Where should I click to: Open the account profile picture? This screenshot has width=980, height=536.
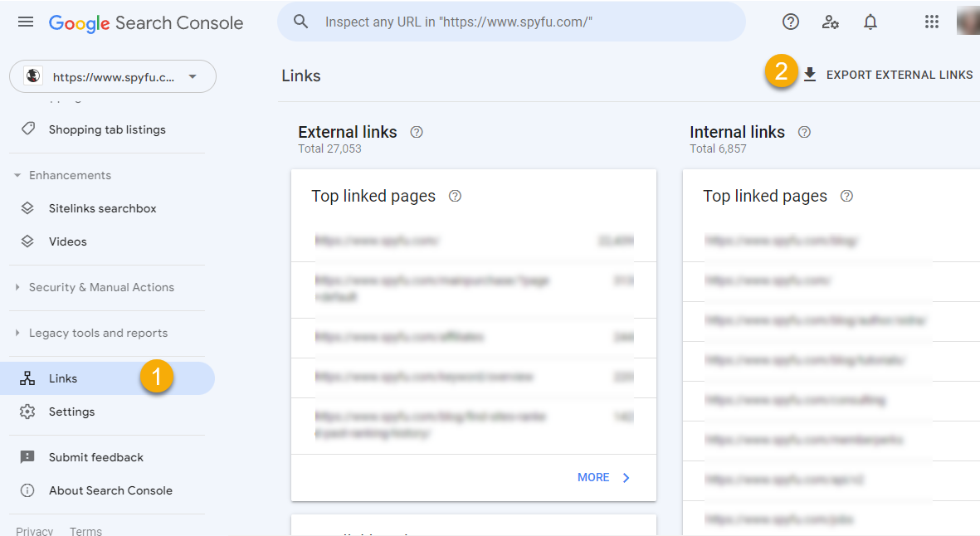[968, 22]
